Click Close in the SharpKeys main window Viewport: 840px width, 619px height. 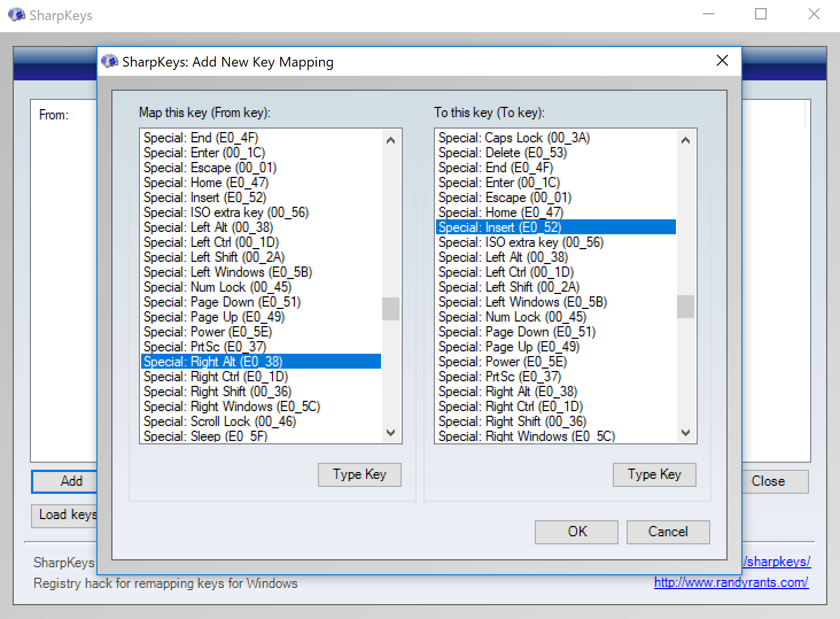point(775,482)
